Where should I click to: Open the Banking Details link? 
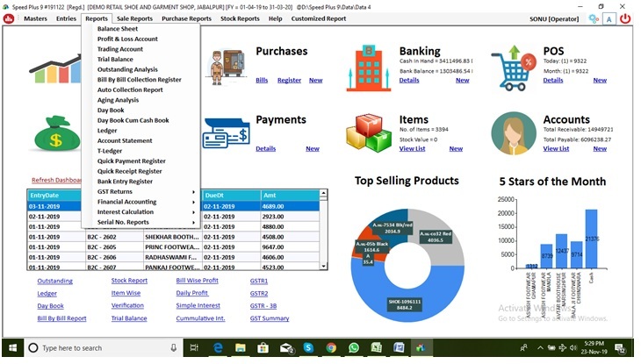pos(409,81)
